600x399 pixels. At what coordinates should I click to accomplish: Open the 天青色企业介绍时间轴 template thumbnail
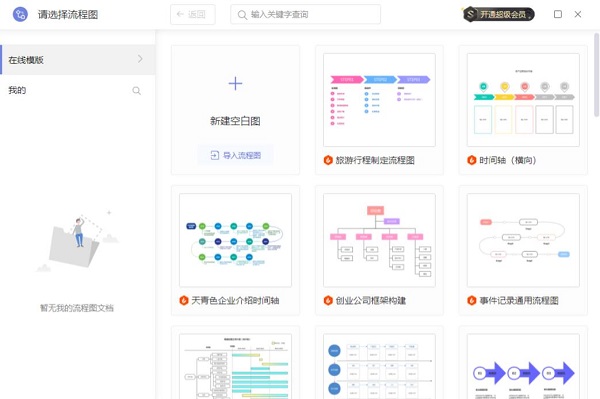click(235, 240)
